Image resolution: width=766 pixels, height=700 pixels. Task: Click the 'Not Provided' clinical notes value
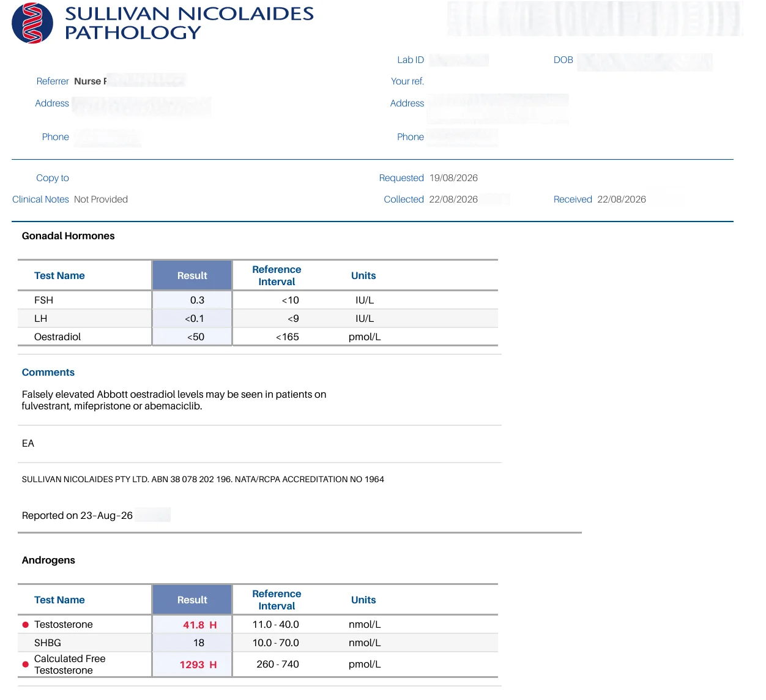[x=101, y=199]
